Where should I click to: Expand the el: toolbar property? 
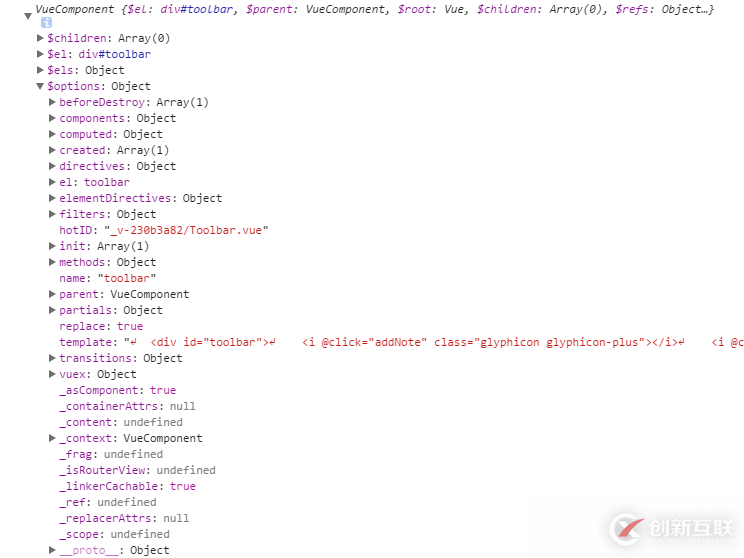coord(52,182)
